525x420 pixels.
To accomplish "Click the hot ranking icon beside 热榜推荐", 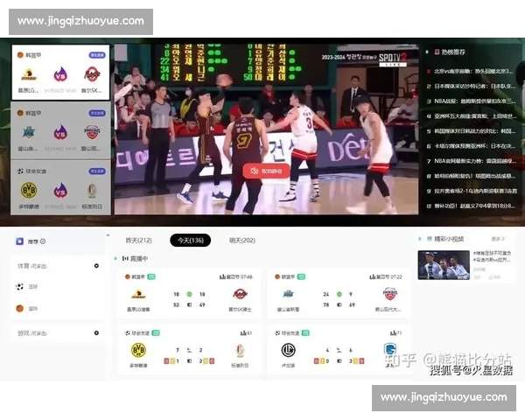I will click(x=434, y=53).
